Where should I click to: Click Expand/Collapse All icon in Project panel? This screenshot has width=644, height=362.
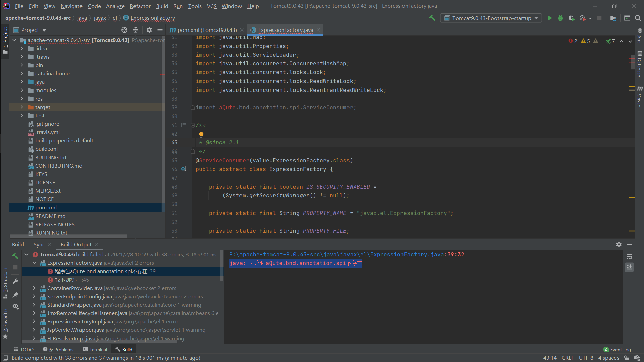(x=136, y=30)
